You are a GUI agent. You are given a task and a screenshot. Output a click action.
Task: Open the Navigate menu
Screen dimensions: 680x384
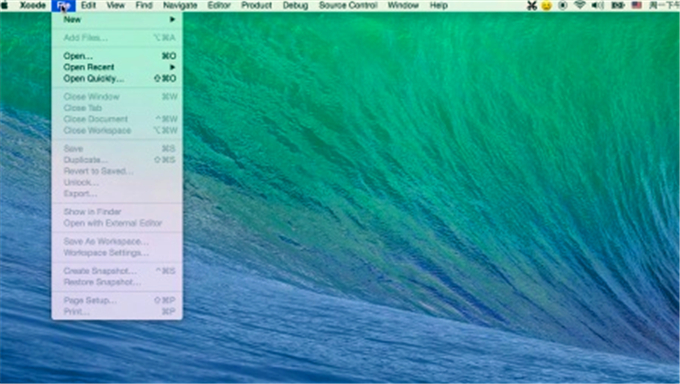pyautogui.click(x=180, y=6)
